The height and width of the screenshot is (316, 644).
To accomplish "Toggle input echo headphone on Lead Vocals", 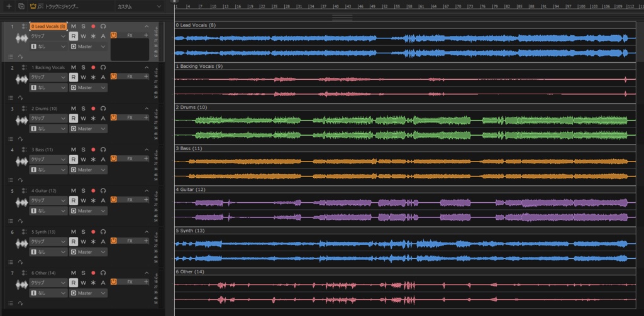I will tap(103, 26).
